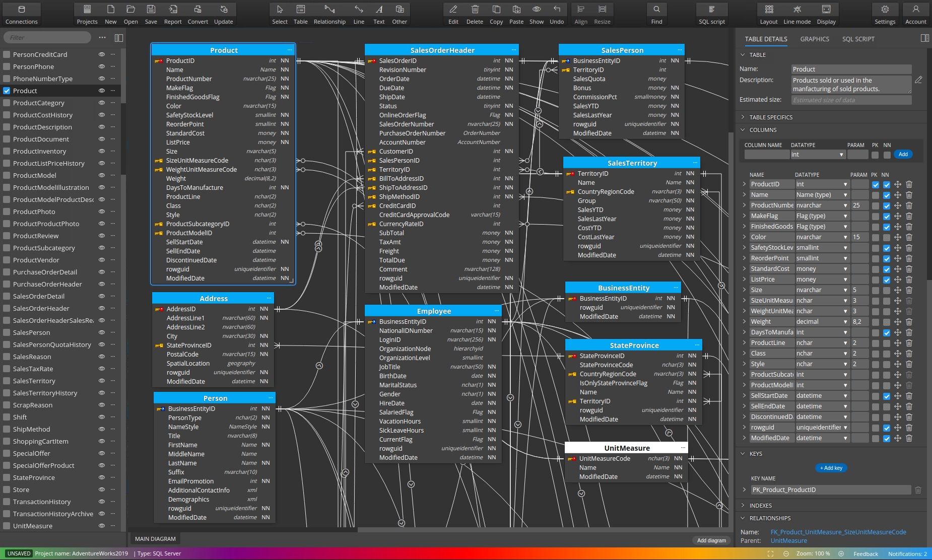Delete the MakeFlag column via its trash icon
This screenshot has width=932, height=560.
[909, 216]
